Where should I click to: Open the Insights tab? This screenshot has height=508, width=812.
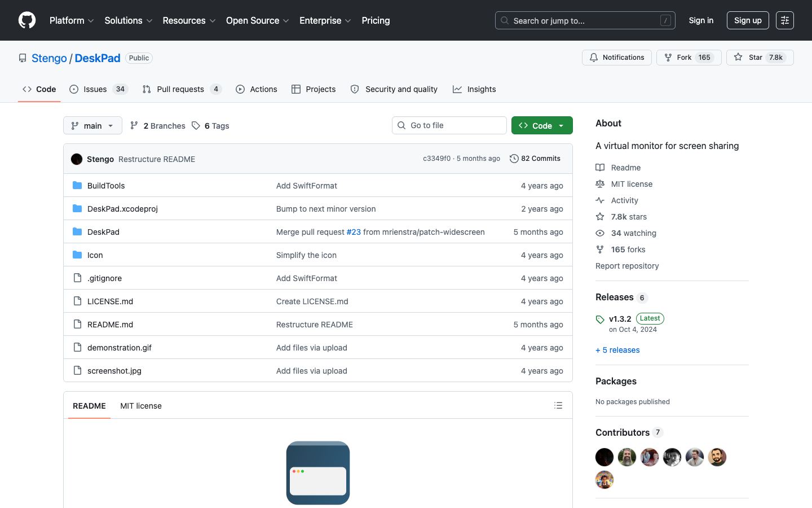pyautogui.click(x=474, y=89)
